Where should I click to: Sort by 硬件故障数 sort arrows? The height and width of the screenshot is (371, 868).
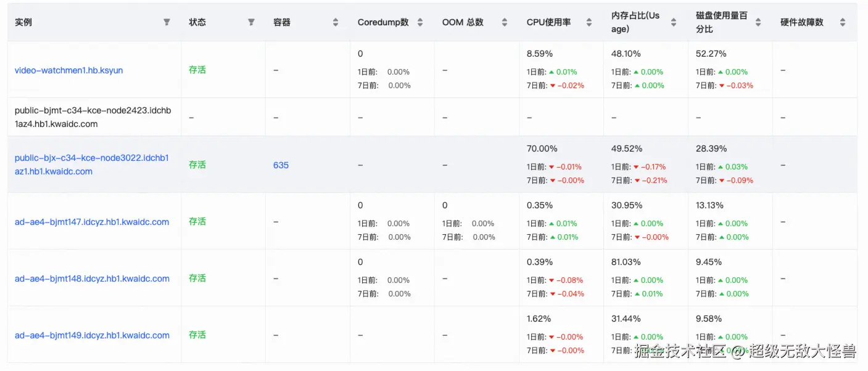[843, 22]
